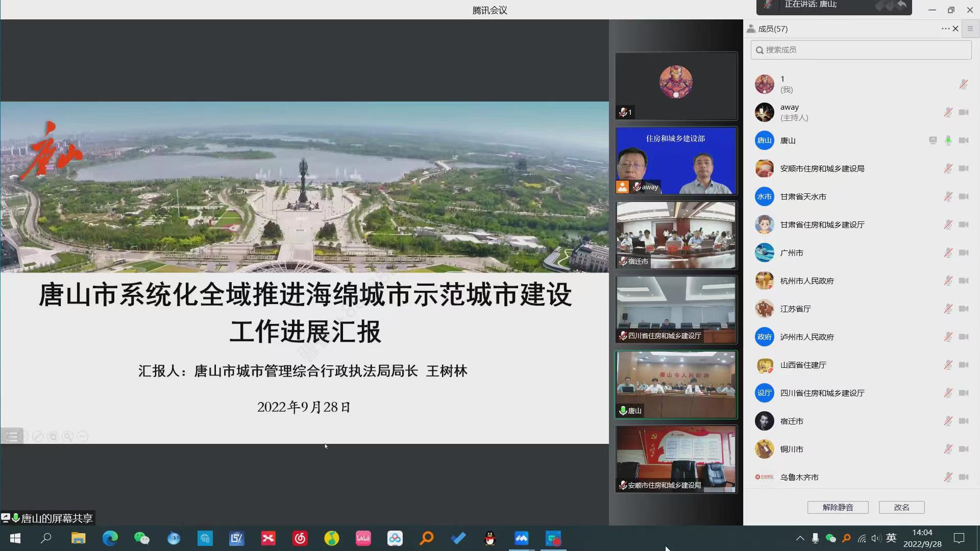980x551 pixels.
Task: Show hidden tray icons chevron
Action: [x=800, y=538]
